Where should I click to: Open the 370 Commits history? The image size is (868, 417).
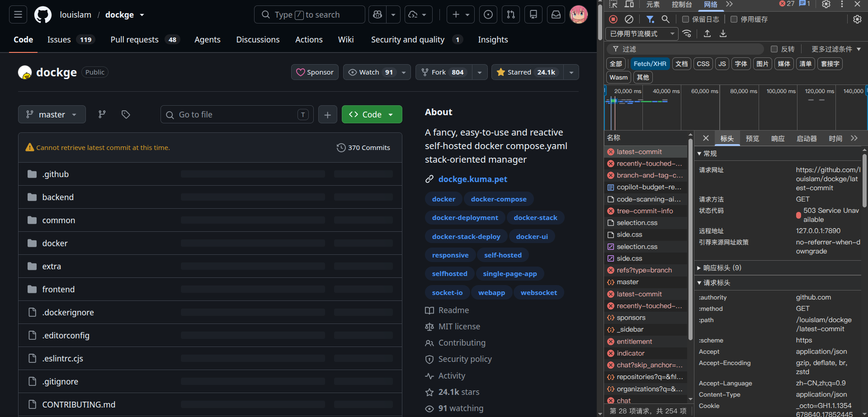point(363,147)
